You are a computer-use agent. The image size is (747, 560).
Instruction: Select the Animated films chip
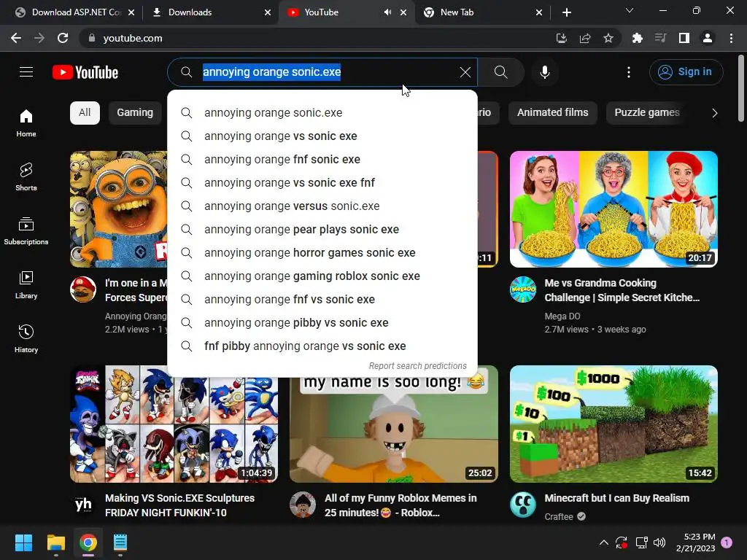click(553, 113)
